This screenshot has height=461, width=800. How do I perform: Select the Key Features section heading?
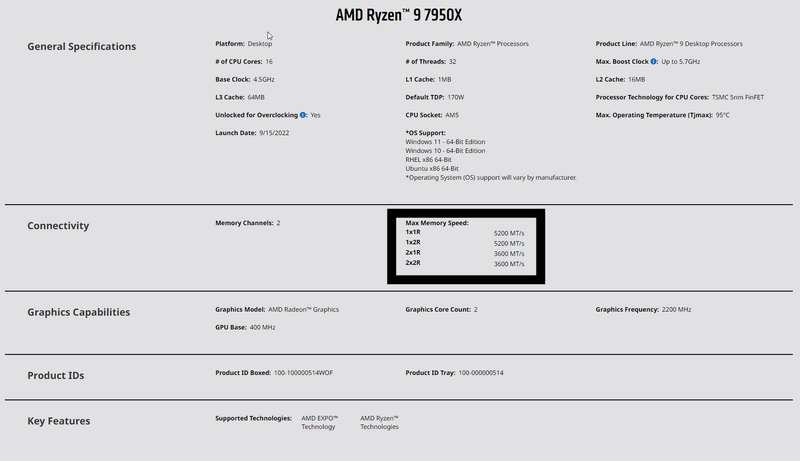click(59, 421)
